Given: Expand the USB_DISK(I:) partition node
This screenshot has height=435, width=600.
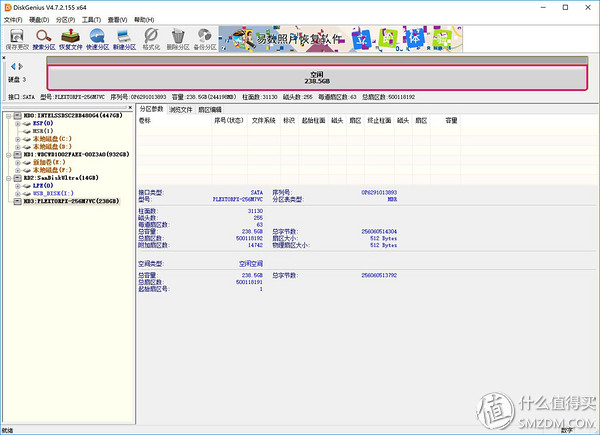Looking at the screenshot, I should click(x=18, y=194).
